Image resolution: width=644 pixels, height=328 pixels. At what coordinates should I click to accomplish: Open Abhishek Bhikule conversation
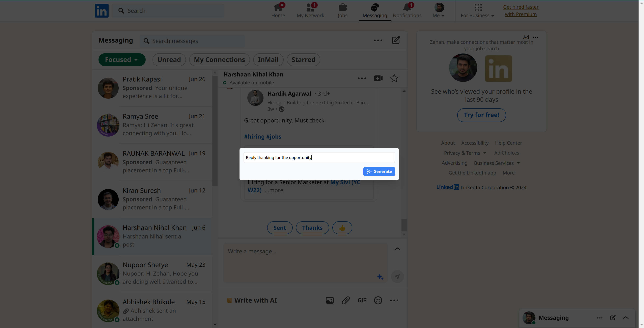click(152, 310)
